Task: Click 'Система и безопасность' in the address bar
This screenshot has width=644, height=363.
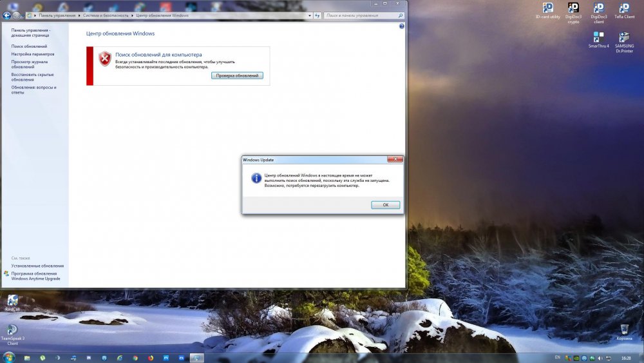Action: click(x=106, y=15)
